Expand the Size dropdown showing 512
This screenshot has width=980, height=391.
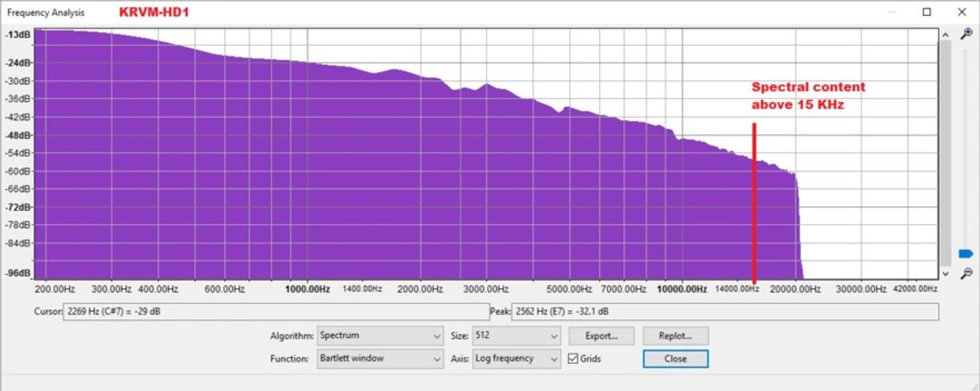tap(516, 336)
